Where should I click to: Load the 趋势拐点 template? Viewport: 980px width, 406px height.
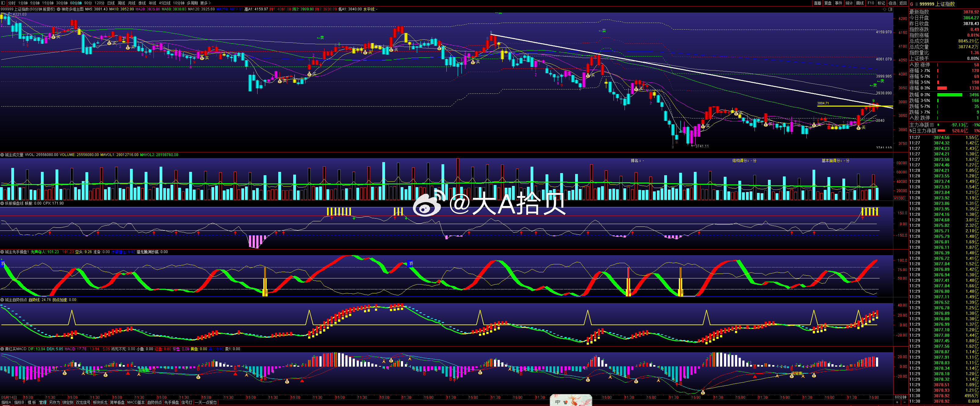154,402
